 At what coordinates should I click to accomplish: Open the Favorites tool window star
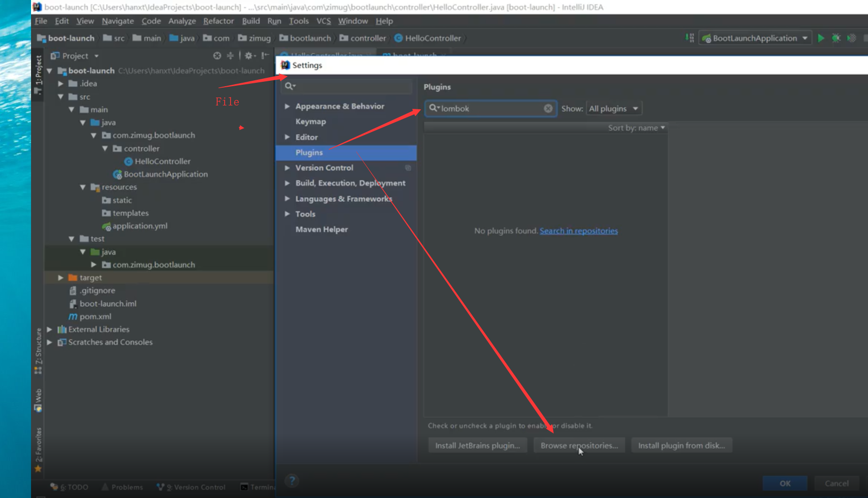click(38, 468)
